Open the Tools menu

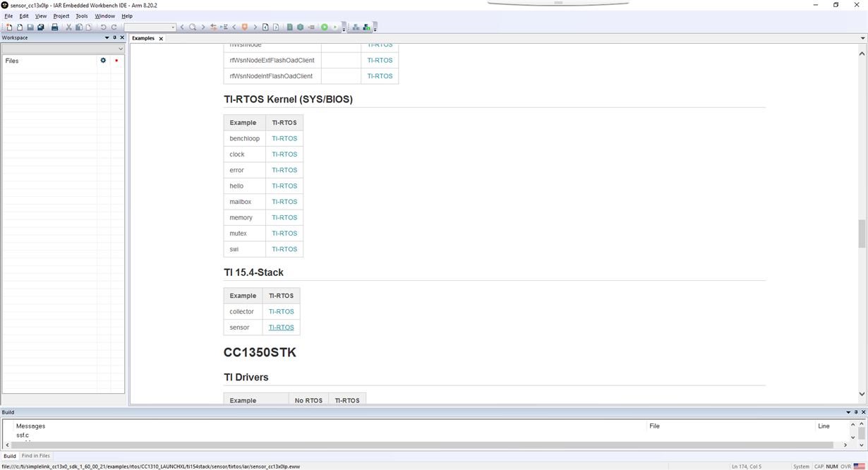click(x=82, y=16)
